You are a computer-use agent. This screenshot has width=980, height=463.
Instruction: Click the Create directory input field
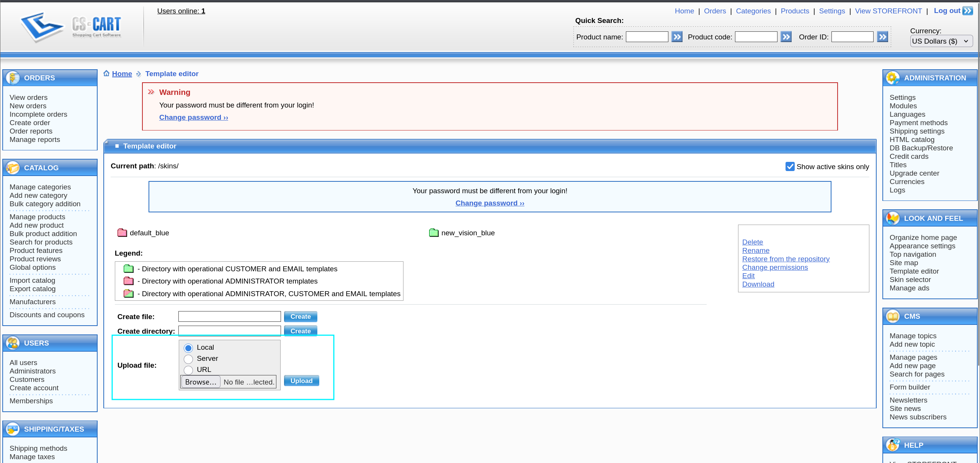(230, 331)
